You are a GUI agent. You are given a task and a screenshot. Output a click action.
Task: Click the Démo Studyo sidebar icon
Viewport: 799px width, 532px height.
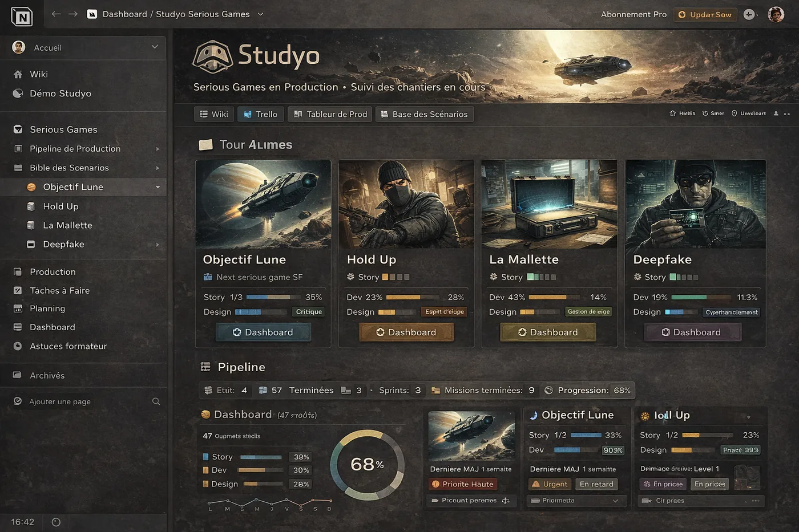coord(18,93)
